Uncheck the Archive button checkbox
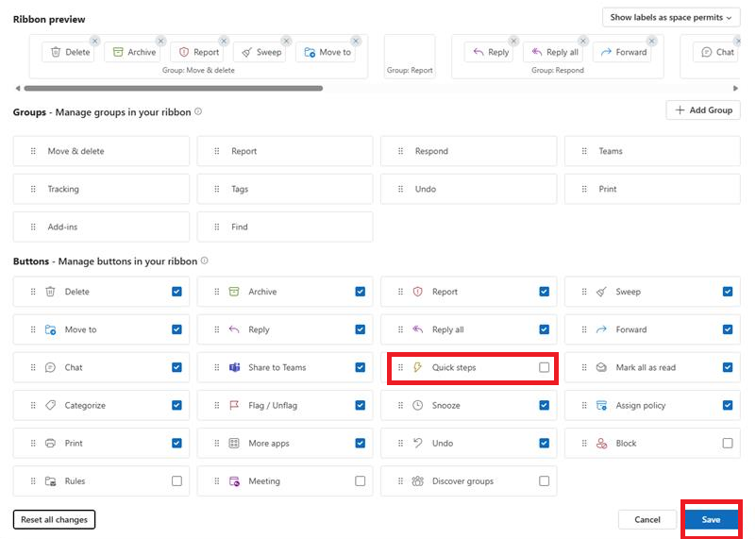This screenshot has width=756, height=539. (x=361, y=292)
